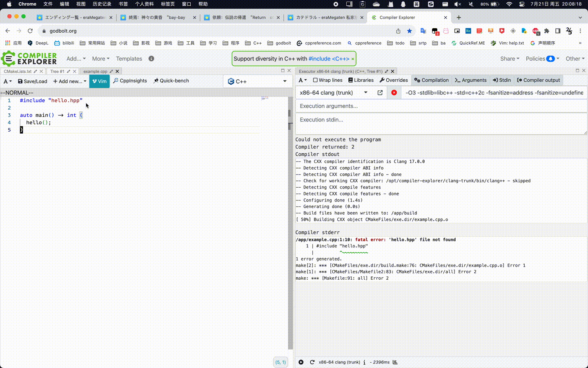Open the Libraries button
Viewport: 588px width, 368px height.
tap(361, 80)
